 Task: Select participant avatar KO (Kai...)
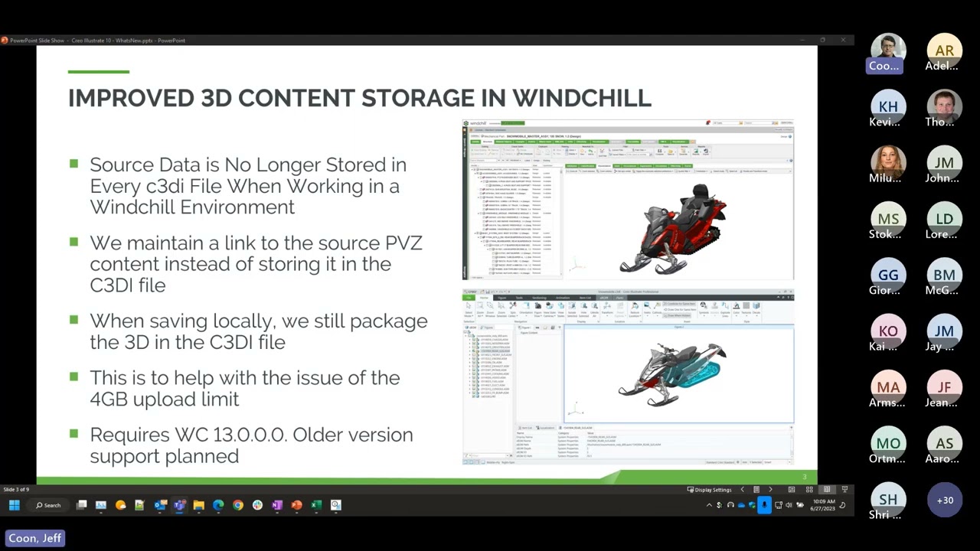click(x=888, y=331)
